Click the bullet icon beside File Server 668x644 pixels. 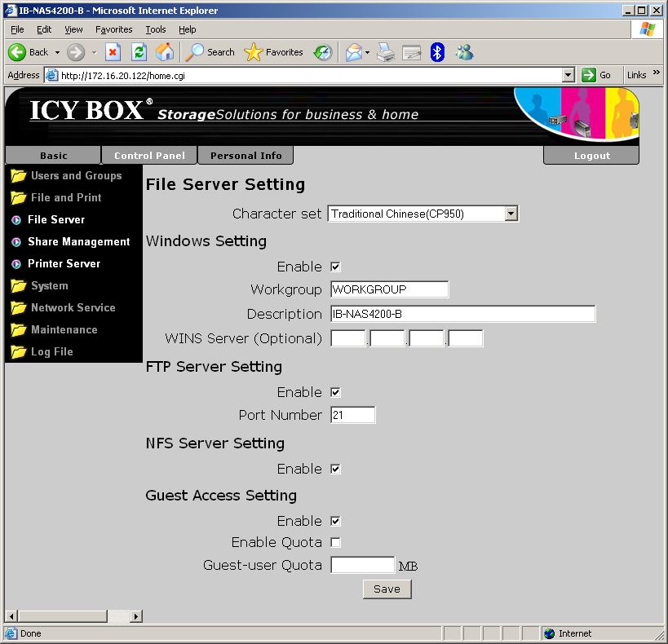point(16,220)
